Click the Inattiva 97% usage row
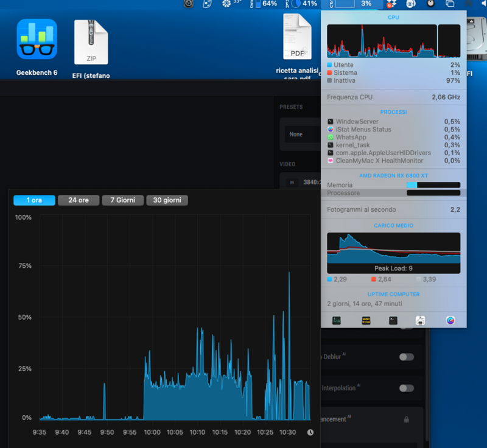Image resolution: width=487 pixels, height=448 pixels. point(393,80)
